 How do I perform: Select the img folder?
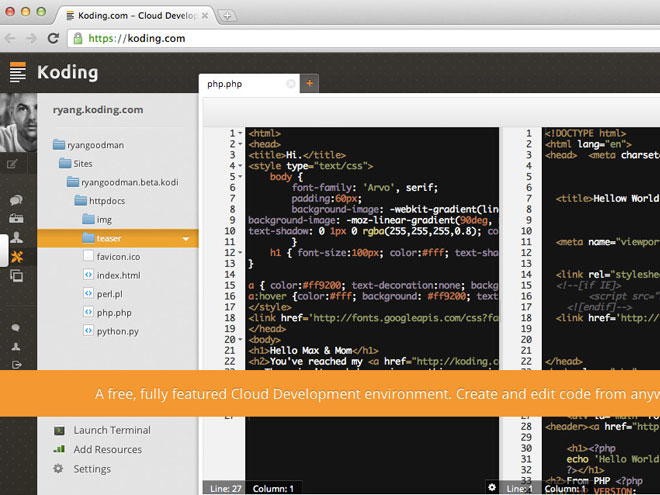click(x=97, y=219)
